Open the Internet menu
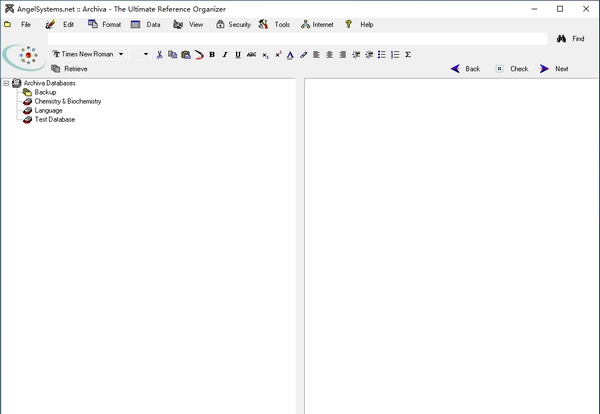Viewport: 600px width, 414px height. coord(317,24)
